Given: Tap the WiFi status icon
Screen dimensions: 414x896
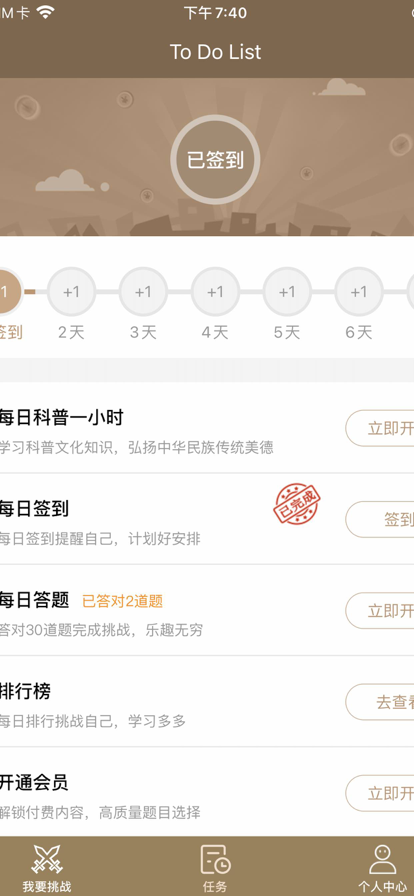Looking at the screenshot, I should (45, 13).
